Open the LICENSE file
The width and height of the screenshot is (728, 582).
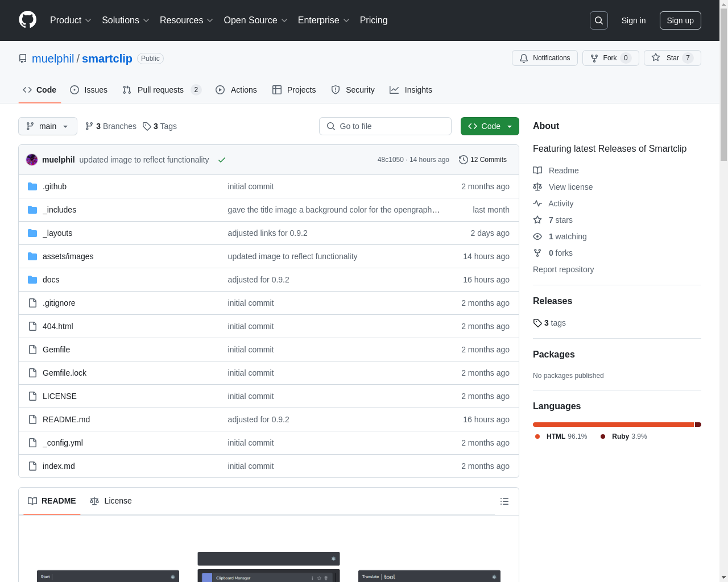pyautogui.click(x=60, y=396)
